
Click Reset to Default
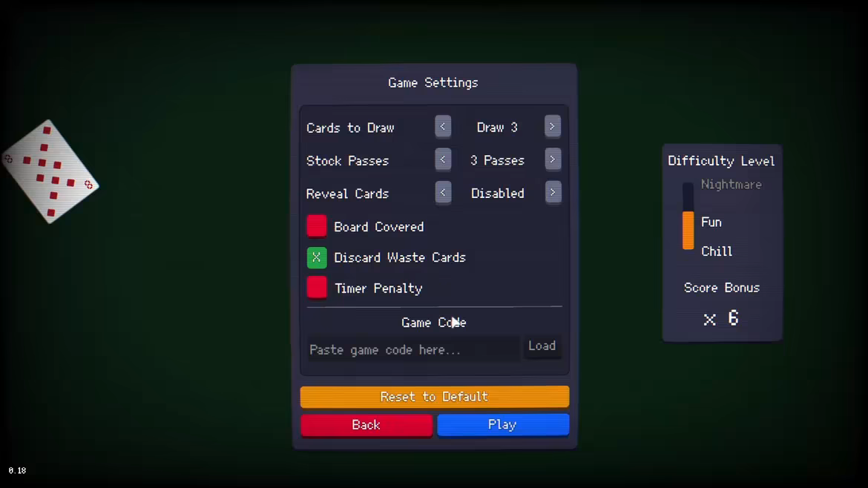pyautogui.click(x=435, y=397)
